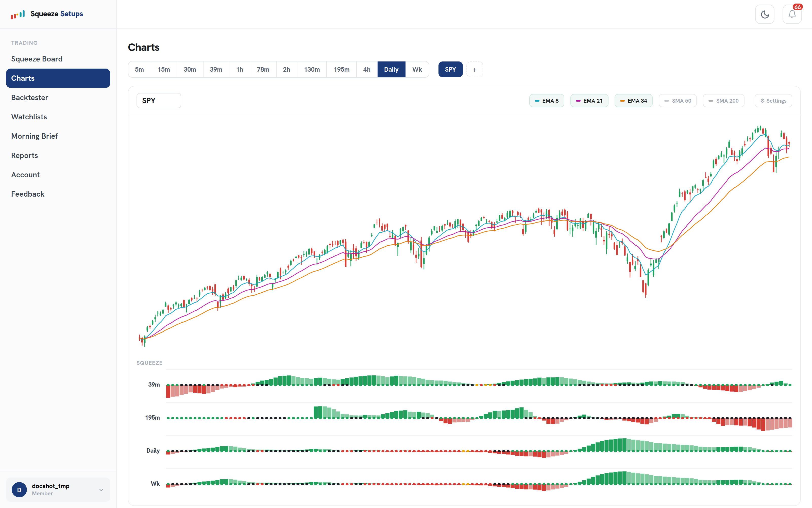Select the 2h timeframe
812x508 pixels.
point(286,69)
